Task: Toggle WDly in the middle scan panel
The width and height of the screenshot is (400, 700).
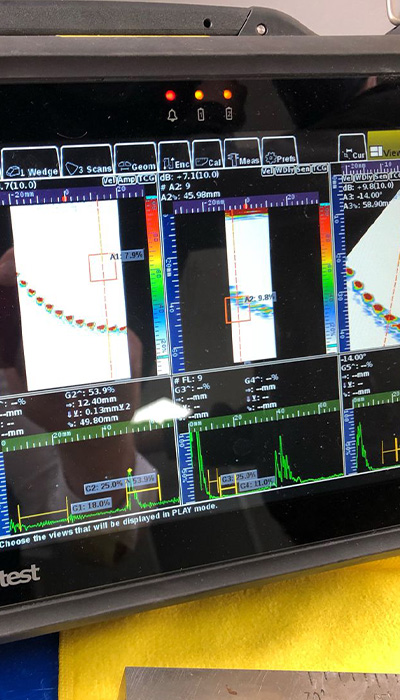Action: pyautogui.click(x=284, y=171)
